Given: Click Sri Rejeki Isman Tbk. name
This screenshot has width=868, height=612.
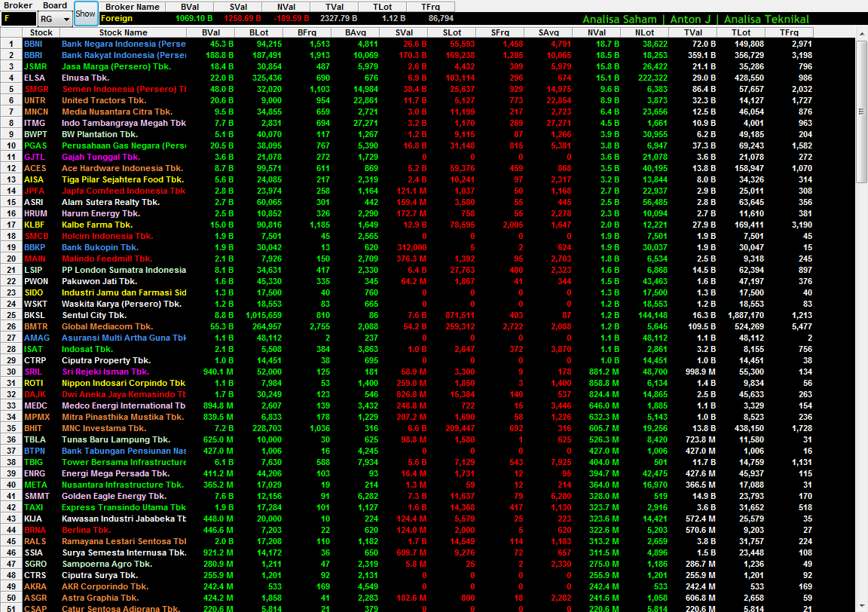Looking at the screenshot, I should coord(105,372).
